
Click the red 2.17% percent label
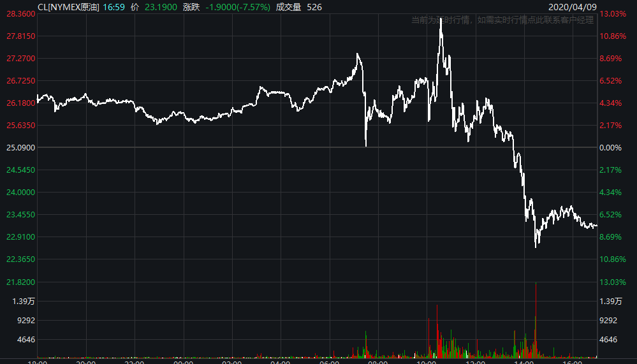pos(611,126)
